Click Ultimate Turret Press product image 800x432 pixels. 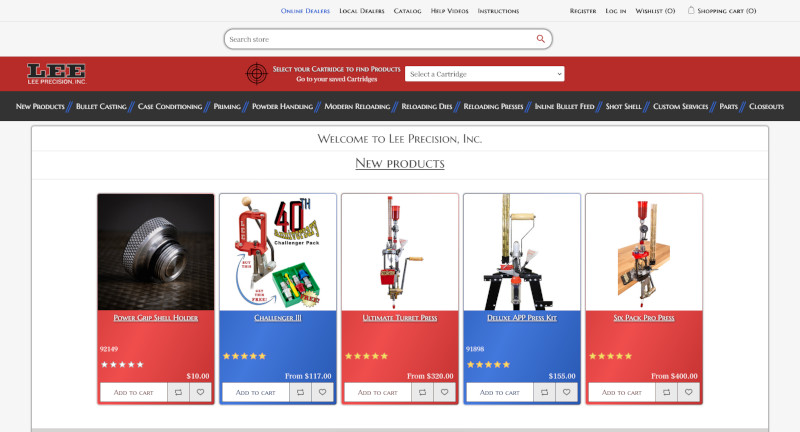pos(400,252)
